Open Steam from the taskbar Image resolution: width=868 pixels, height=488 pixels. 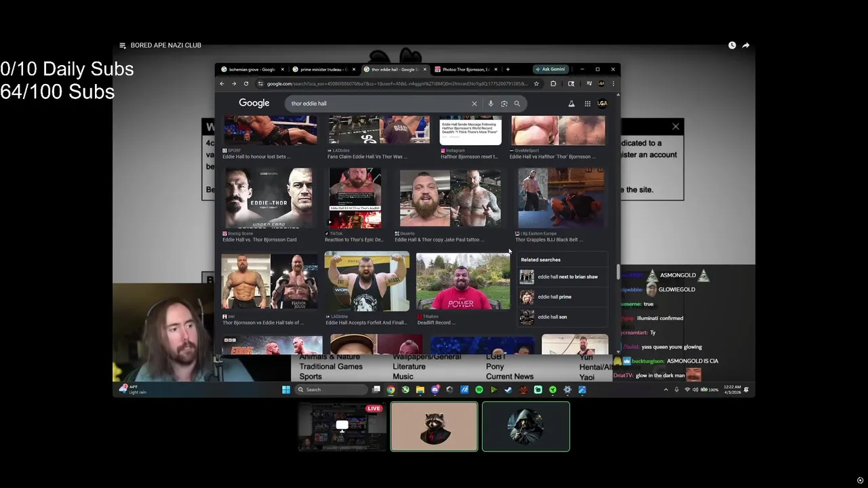[508, 390]
